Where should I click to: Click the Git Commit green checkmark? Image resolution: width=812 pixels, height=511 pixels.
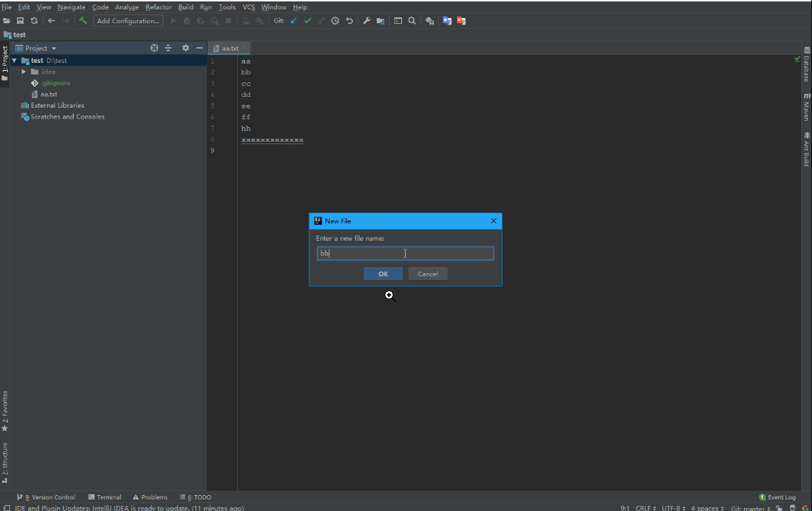click(x=307, y=21)
